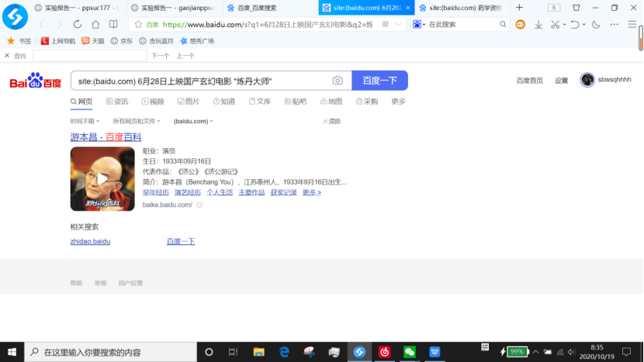Open NetEase Cloud Music from the taskbar
The width and height of the screenshot is (644, 362).
point(384,352)
